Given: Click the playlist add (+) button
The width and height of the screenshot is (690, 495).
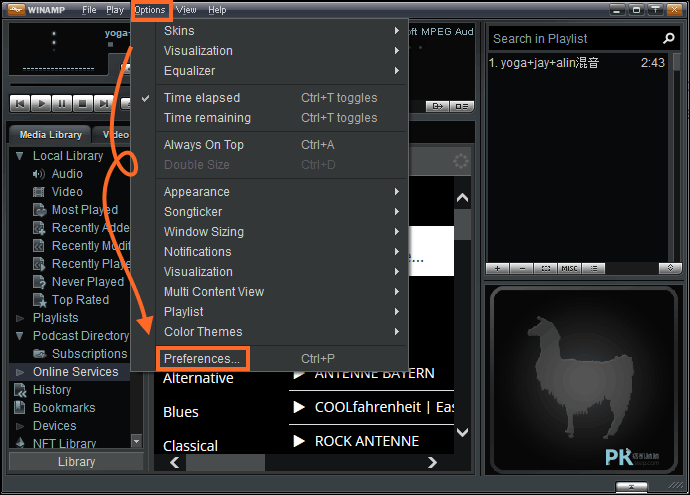Looking at the screenshot, I should point(497,268).
